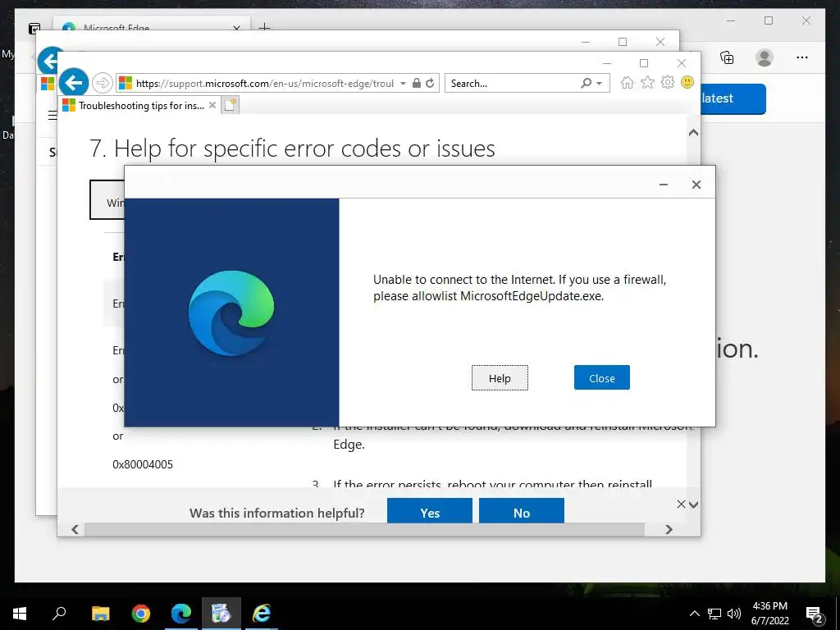The width and height of the screenshot is (840, 630).
Task: Open Favorites star icon in Internet Explorer
Action: coord(647,83)
